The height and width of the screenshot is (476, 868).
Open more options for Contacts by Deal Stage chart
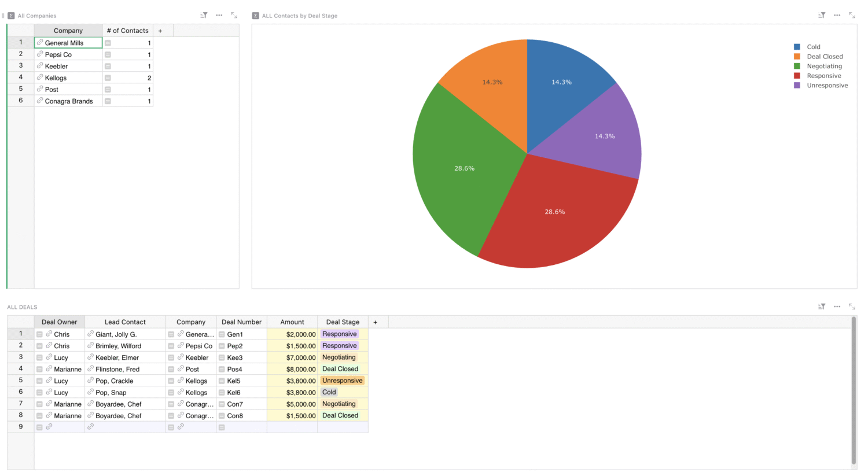click(837, 16)
